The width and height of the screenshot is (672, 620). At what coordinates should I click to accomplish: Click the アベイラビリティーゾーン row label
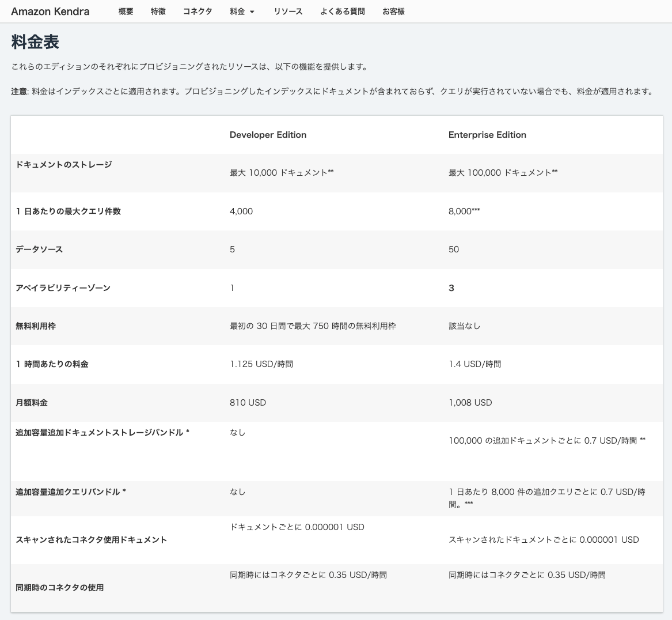[63, 288]
